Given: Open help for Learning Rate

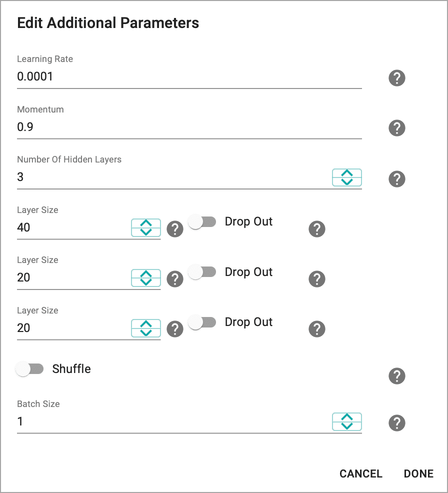Looking at the screenshot, I should tap(397, 78).
